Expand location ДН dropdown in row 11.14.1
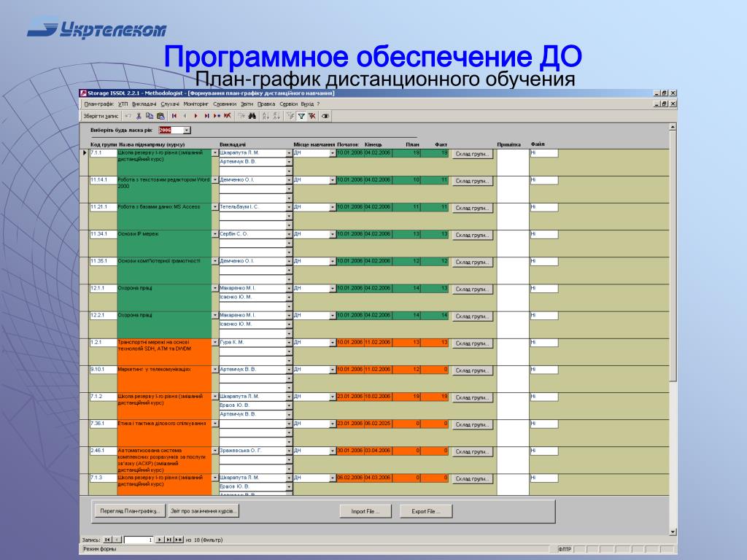 (333, 180)
